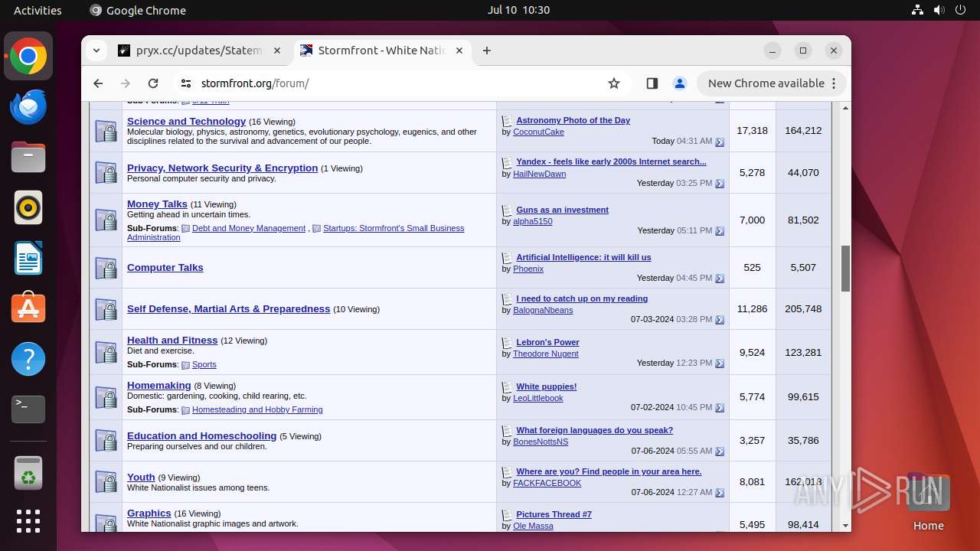980x551 pixels.
Task: Show Applications grid in dock
Action: (x=28, y=521)
